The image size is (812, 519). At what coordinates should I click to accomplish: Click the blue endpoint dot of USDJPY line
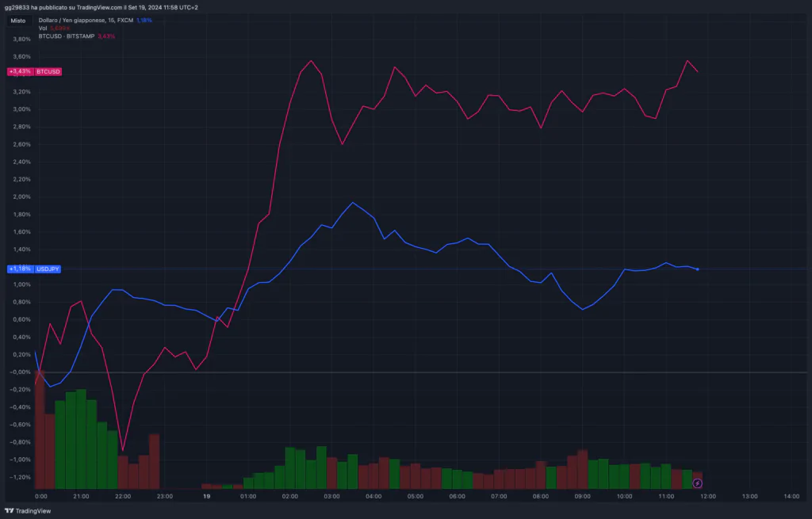[x=697, y=269]
